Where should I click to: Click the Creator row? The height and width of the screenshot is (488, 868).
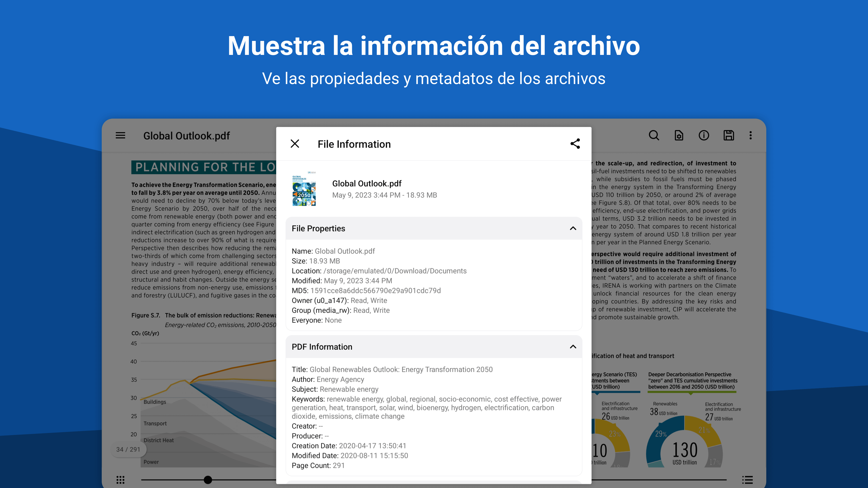(307, 426)
